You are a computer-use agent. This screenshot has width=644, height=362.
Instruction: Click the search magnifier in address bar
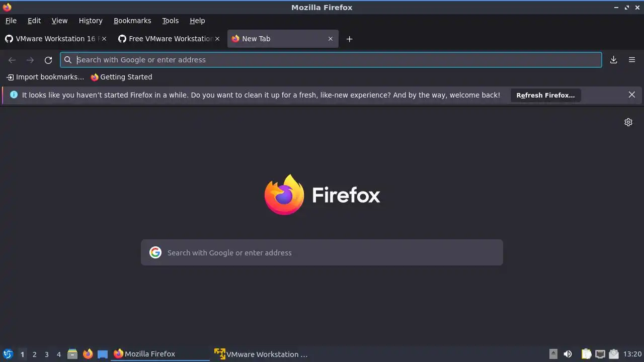[68, 60]
